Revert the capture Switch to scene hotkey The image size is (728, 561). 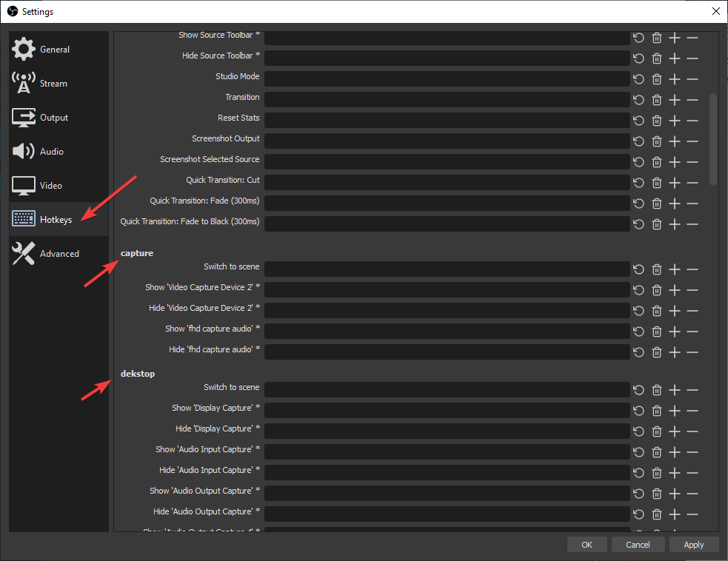639,269
